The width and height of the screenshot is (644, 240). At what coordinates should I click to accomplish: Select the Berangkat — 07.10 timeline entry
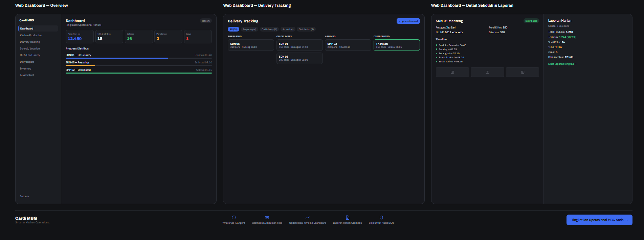pyautogui.click(x=449, y=53)
